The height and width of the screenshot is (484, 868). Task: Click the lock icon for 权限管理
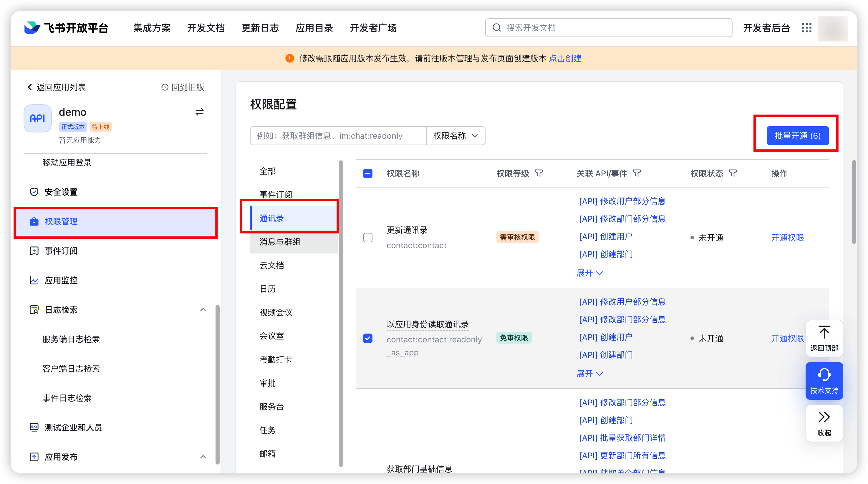[34, 221]
